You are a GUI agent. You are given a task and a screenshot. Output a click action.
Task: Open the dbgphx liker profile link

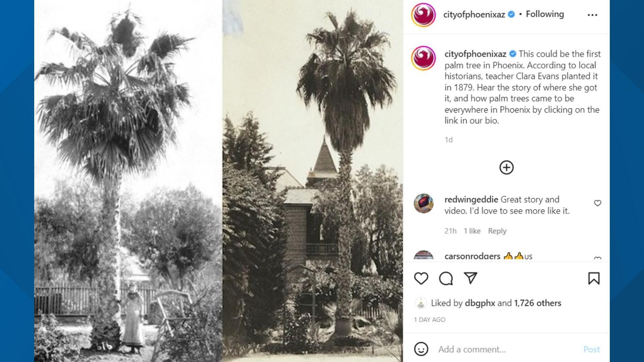tap(480, 303)
